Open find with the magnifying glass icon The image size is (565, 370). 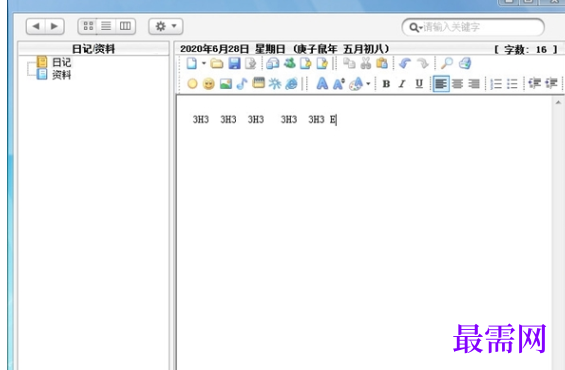[447, 63]
